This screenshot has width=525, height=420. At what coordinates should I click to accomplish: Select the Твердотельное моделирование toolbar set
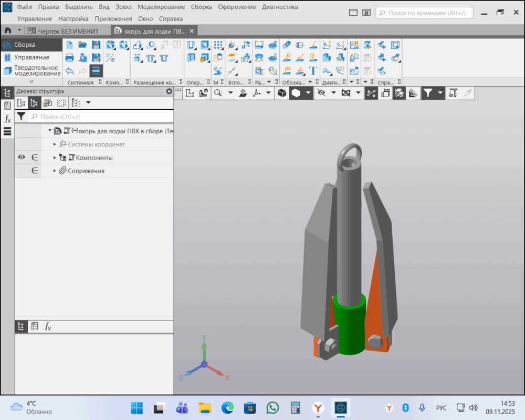(x=36, y=70)
